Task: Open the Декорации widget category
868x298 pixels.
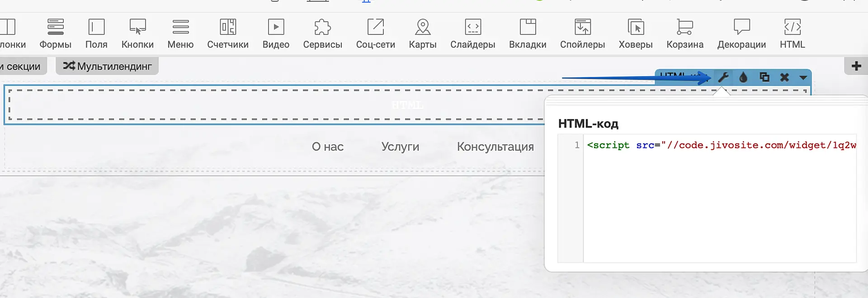Action: [741, 33]
